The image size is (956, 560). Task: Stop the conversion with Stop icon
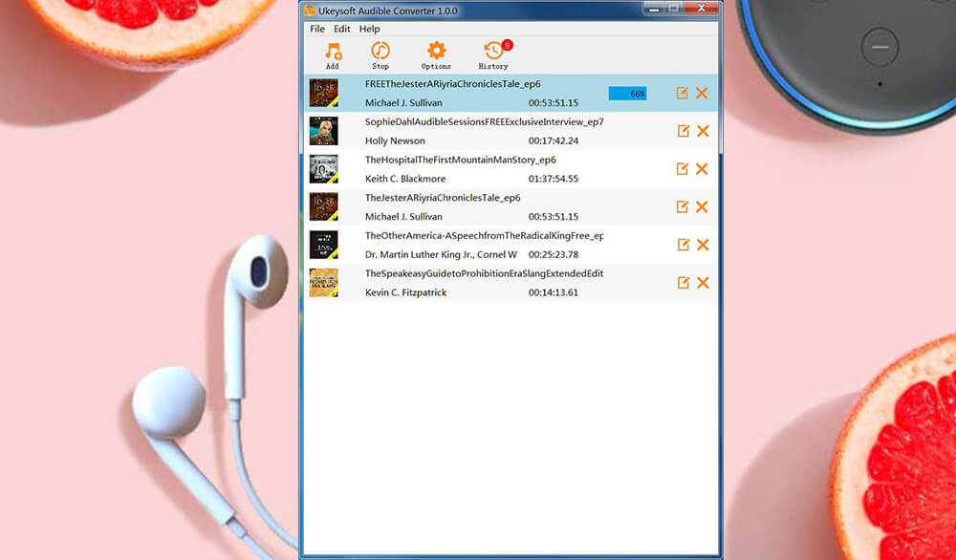pyautogui.click(x=380, y=52)
